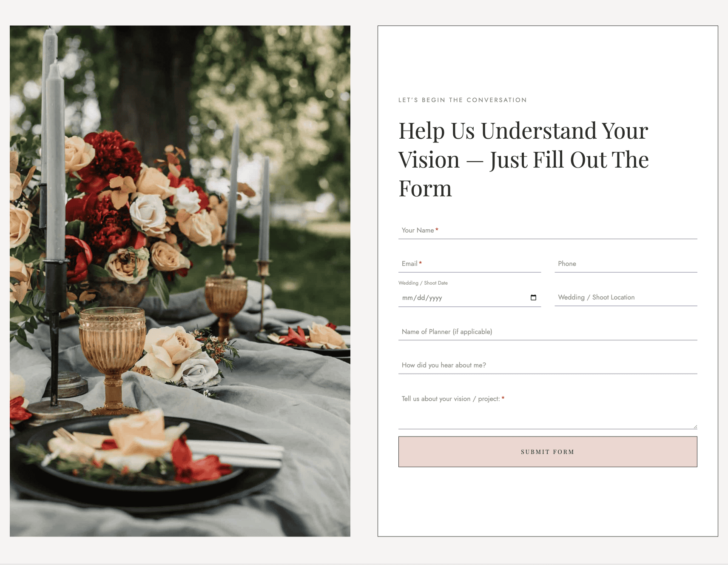Grab the textarea resize handle corner
The width and height of the screenshot is (728, 565).
(x=695, y=426)
